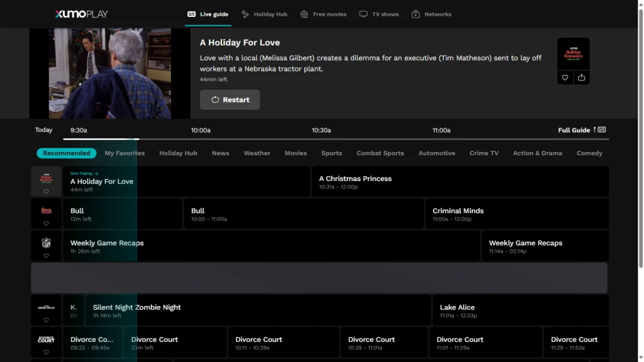Click the TV shows monitor icon
Viewport: 644px width, 362px height.
(x=363, y=14)
